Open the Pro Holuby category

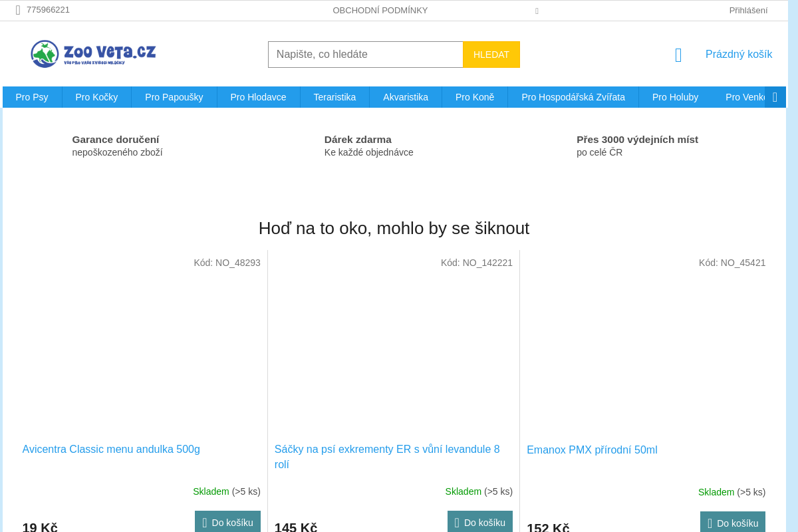pyautogui.click(x=675, y=97)
